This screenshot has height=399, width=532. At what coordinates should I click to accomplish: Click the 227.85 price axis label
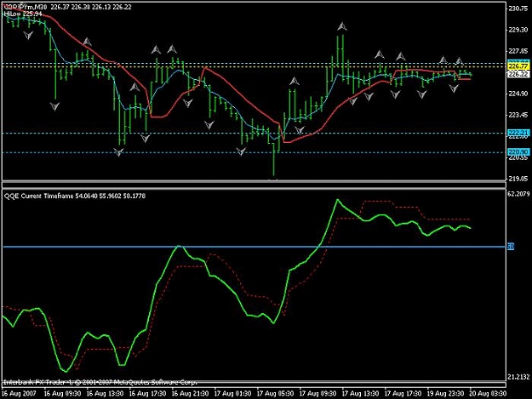point(518,51)
